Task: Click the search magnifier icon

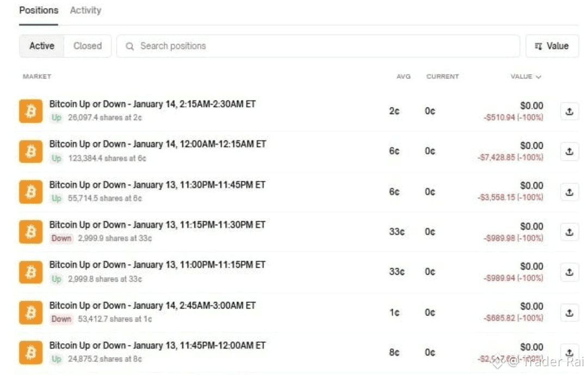Action: [x=130, y=46]
